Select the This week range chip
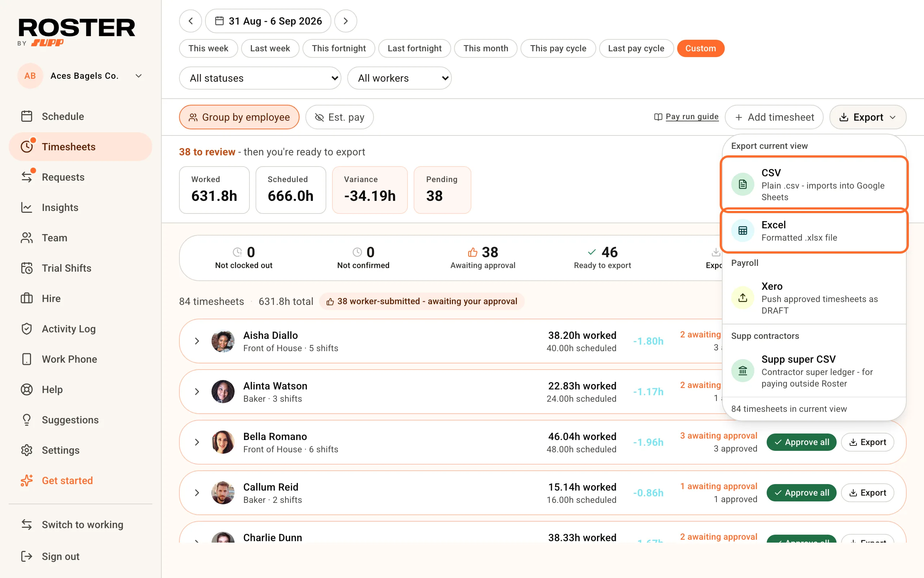The height and width of the screenshot is (578, 924). (209, 48)
